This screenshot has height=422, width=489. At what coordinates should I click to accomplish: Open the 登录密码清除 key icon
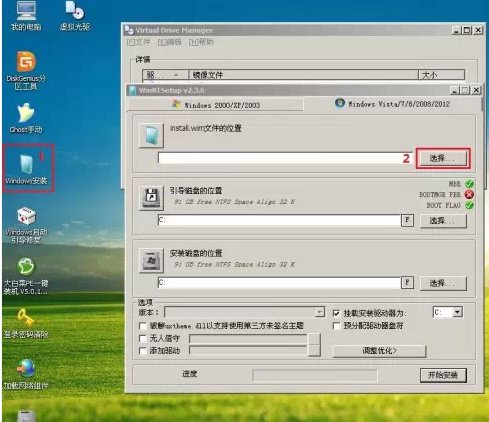click(26, 323)
